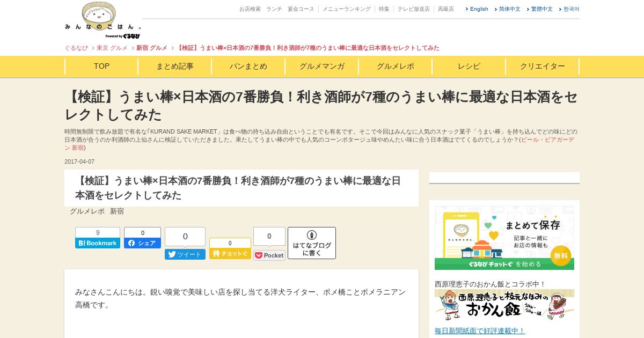Save with the チョットぐ button
This screenshot has height=338, width=644.
230,254
